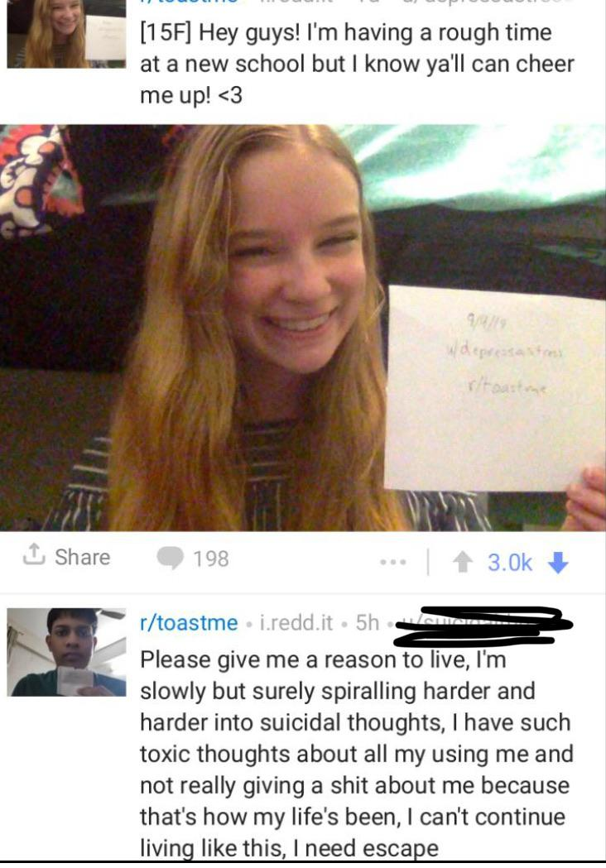Open the post 'Please give me a reason to live'
606x868 pixels.
pyautogui.click(x=356, y=754)
